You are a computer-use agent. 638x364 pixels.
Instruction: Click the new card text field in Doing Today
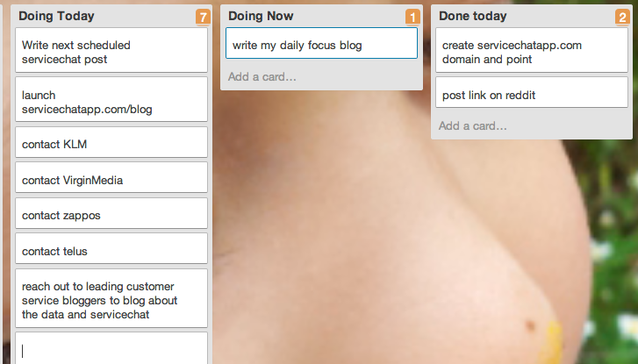pyautogui.click(x=111, y=348)
